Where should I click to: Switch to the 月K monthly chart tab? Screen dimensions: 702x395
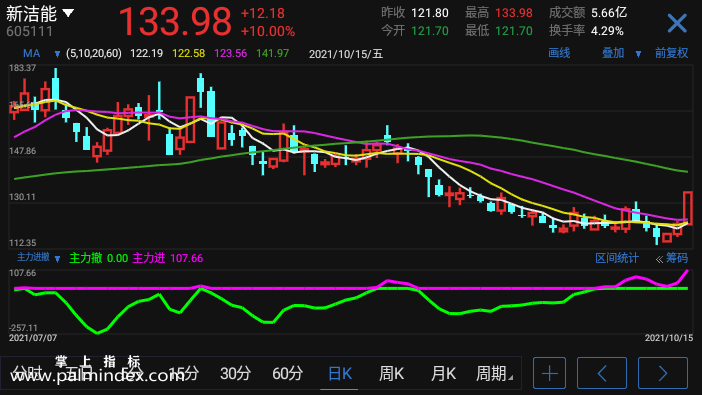[x=443, y=374]
